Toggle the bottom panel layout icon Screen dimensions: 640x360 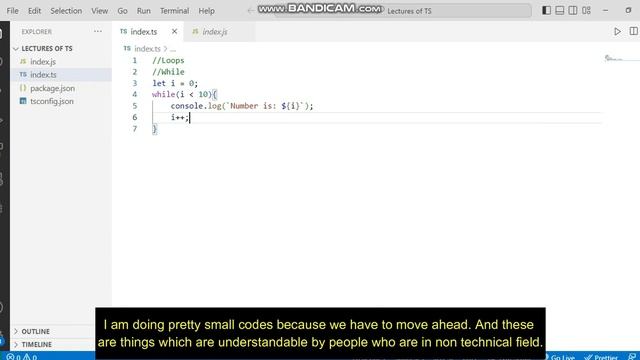click(x=560, y=11)
